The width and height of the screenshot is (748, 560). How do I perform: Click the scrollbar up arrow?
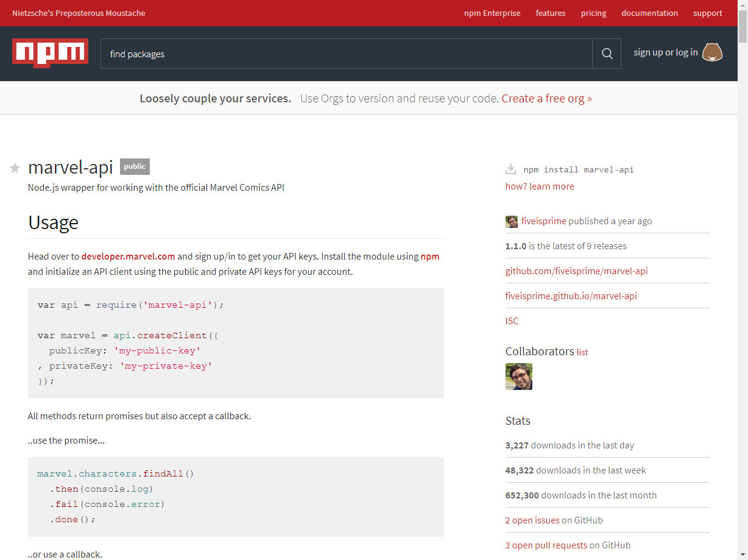(743, 5)
